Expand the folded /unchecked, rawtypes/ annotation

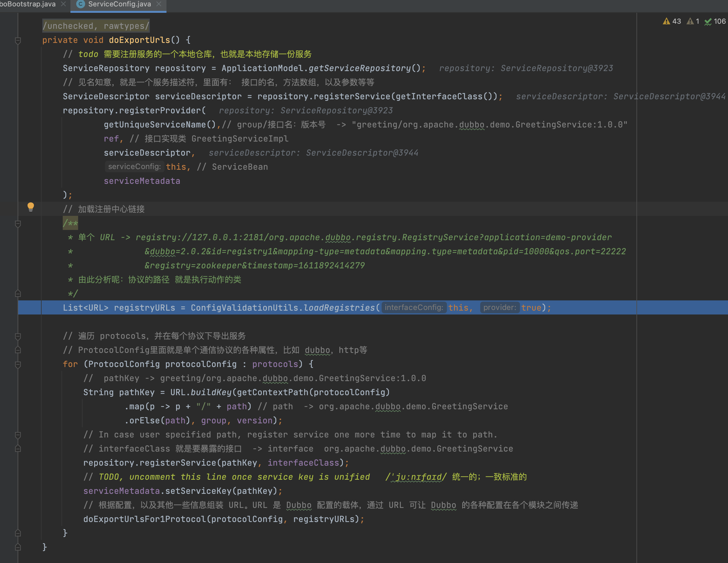(96, 26)
